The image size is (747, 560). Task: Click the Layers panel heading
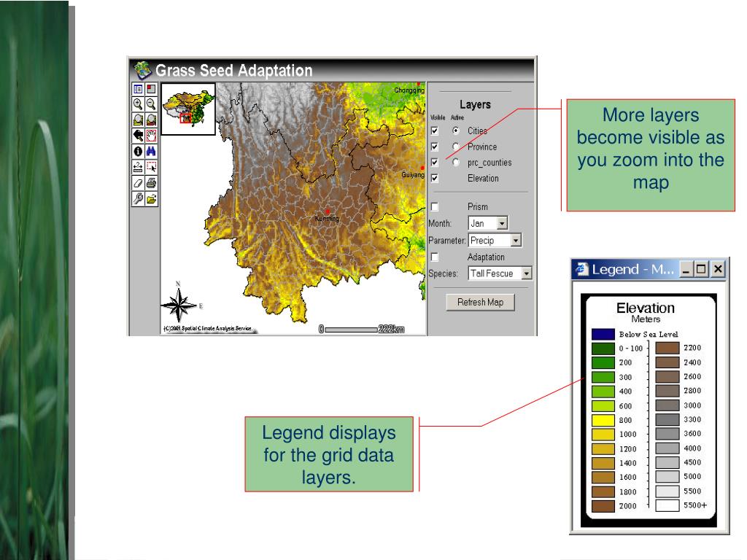[475, 104]
